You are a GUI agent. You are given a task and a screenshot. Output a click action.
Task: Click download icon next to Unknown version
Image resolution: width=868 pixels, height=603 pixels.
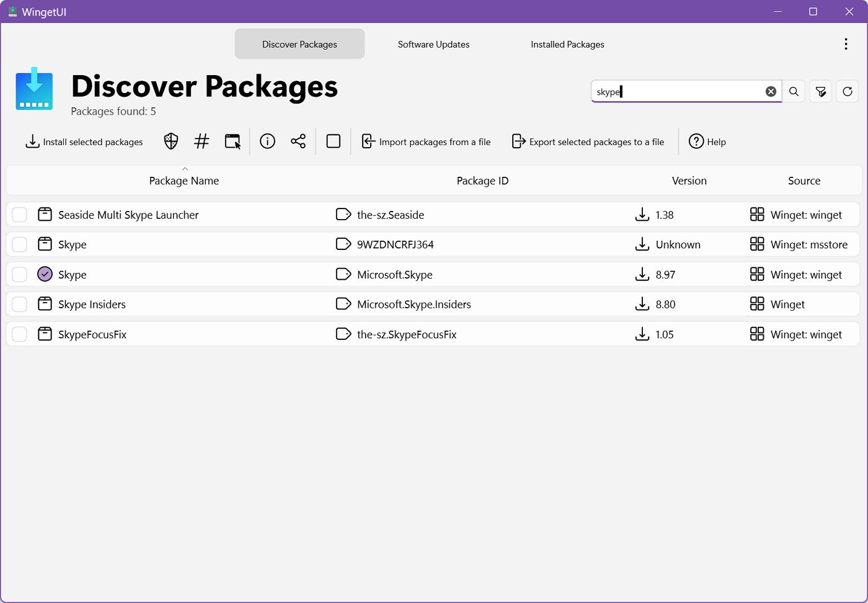(642, 244)
